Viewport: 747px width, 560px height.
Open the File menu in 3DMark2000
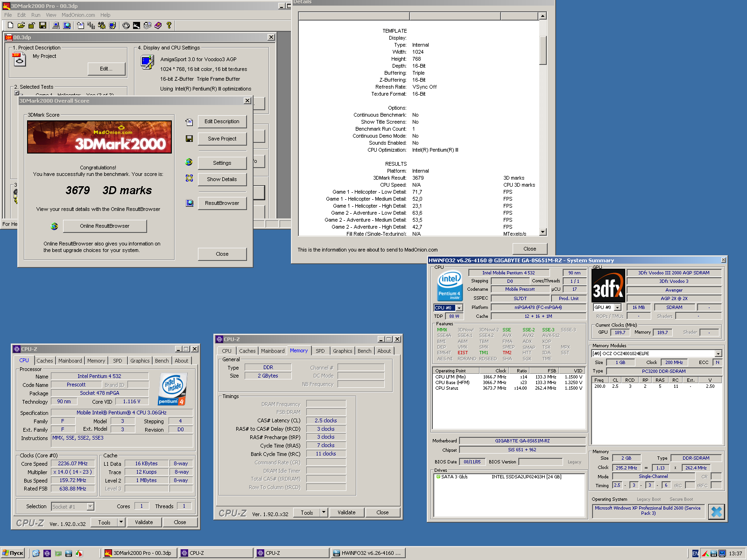coord(8,15)
